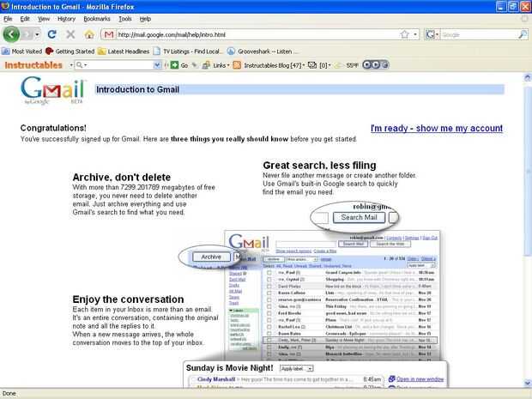Open the Links dropdown on Instructables toolbar
This screenshot has width=532, height=399.
point(215,65)
